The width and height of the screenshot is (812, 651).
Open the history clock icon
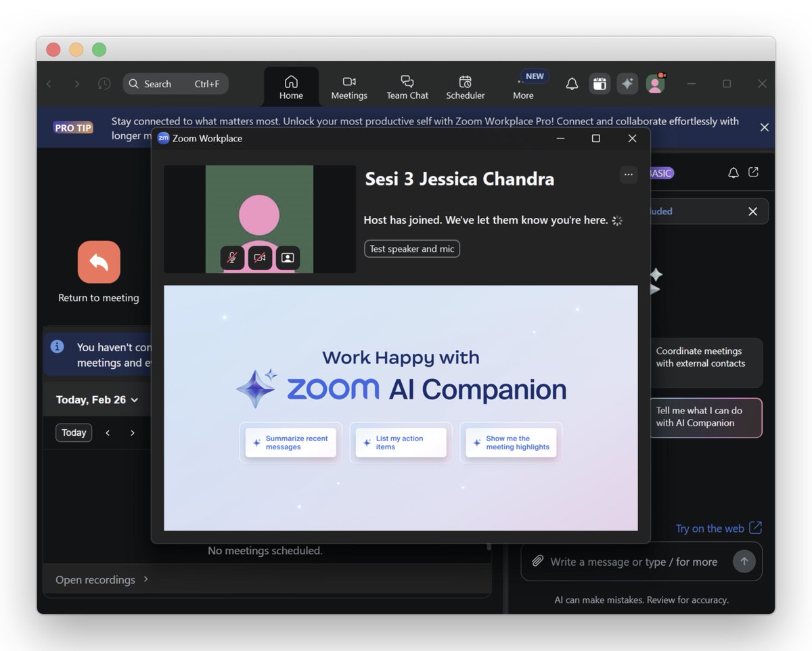tap(104, 84)
